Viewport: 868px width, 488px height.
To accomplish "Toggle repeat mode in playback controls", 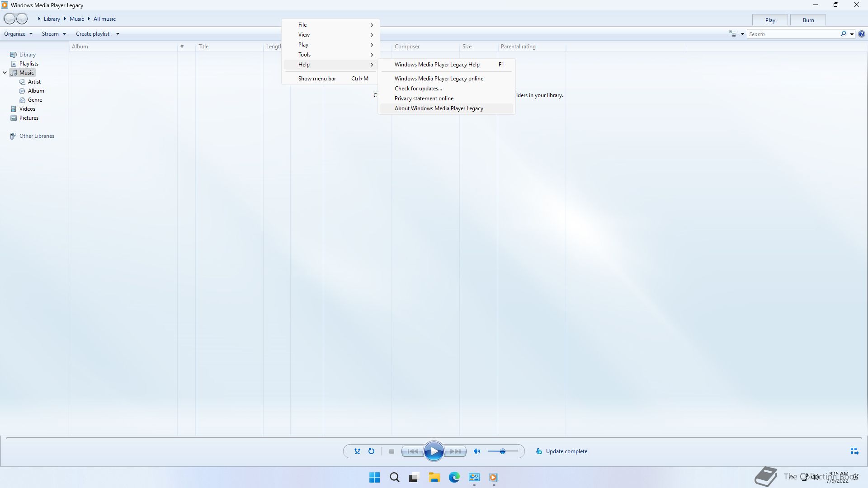I will (371, 451).
